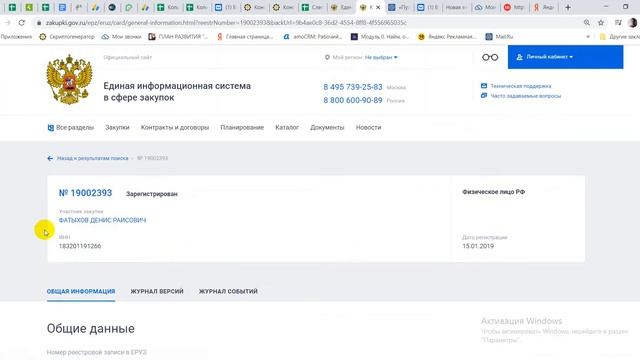This screenshot has height=360, width=640.
Task: Switch to the ОБЩАЯ ИНФОРМАЦИЯ tab
Action: point(81,291)
